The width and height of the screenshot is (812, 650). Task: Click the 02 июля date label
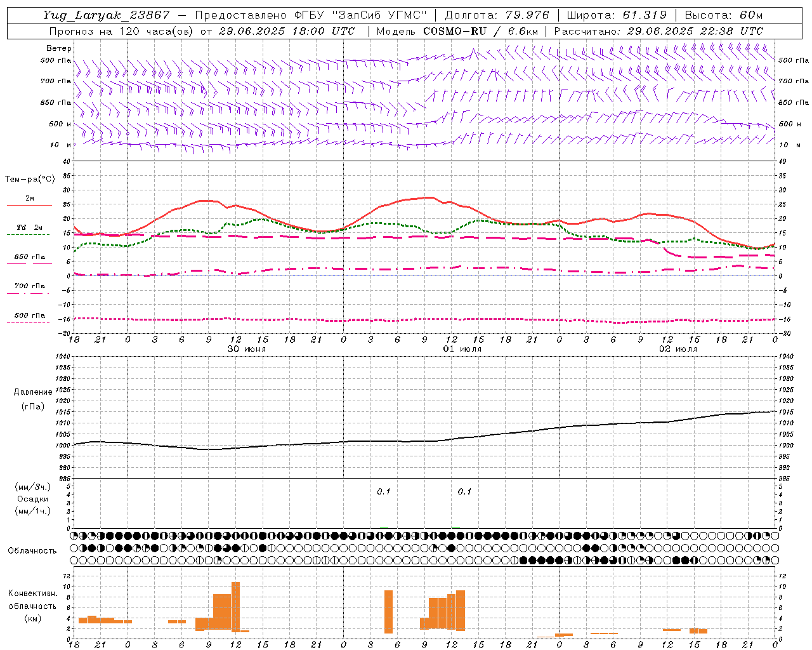[x=678, y=349]
